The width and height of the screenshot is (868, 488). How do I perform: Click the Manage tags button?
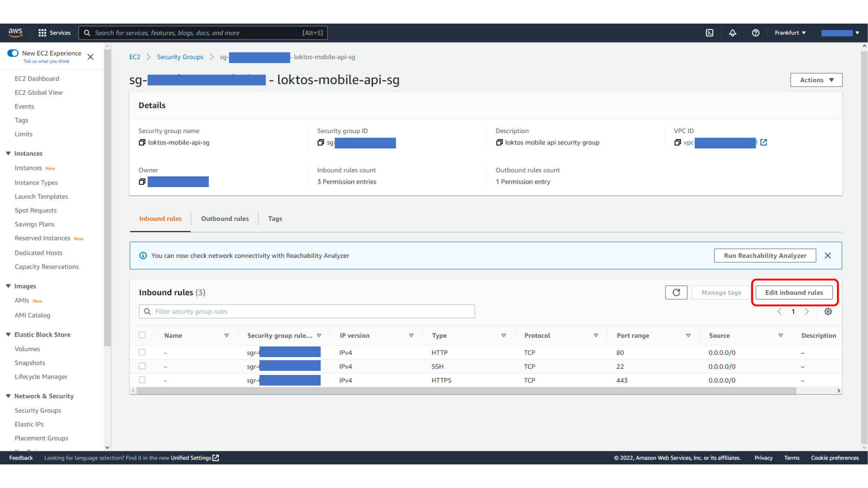[x=721, y=292]
